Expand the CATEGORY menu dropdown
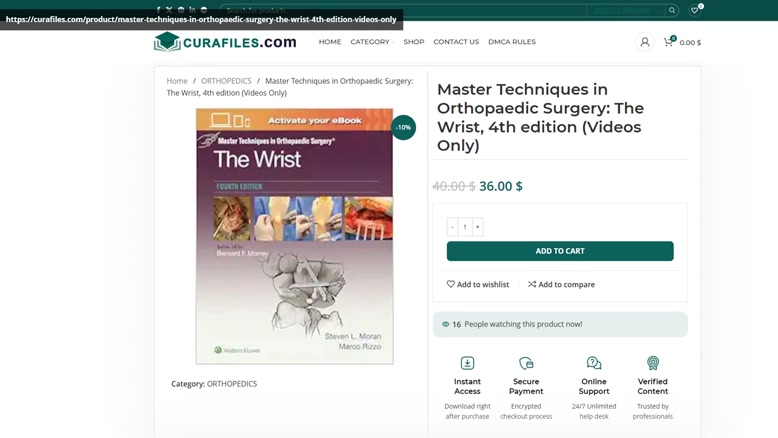 pos(372,42)
